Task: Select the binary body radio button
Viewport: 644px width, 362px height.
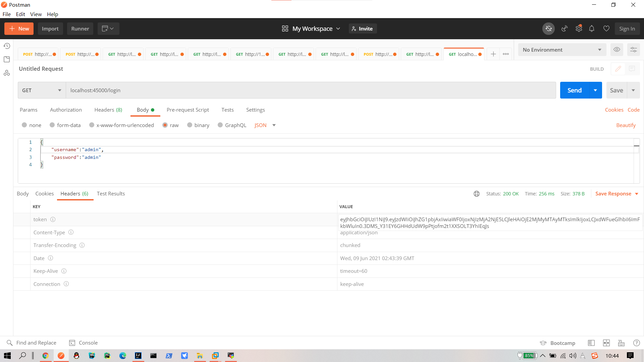Action: tap(190, 125)
